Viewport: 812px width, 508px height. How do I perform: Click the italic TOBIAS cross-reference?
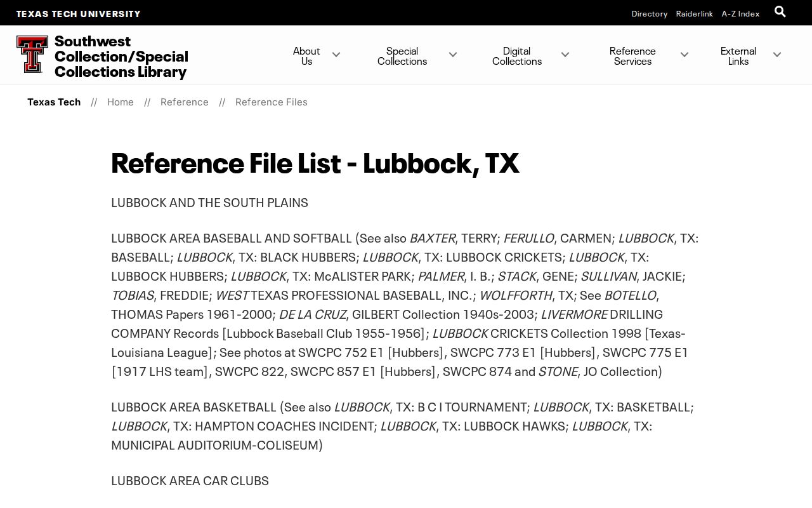(133, 295)
